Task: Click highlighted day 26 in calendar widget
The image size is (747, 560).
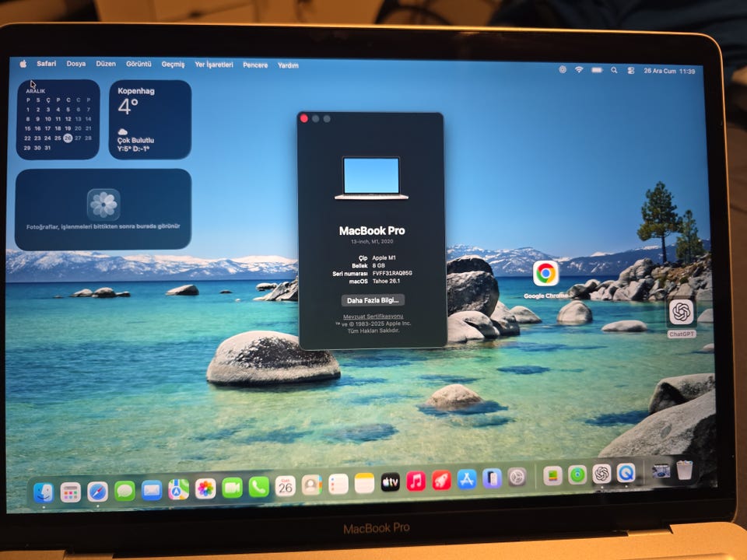Action: [68, 138]
